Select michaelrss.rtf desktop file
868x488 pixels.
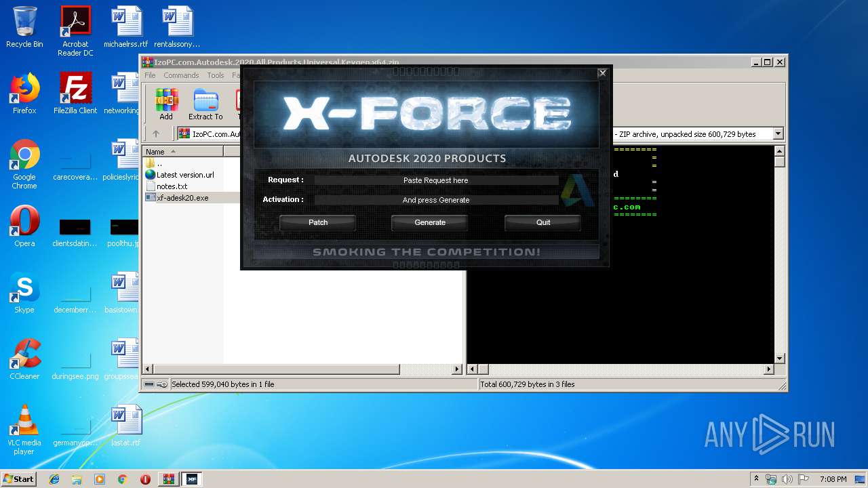click(x=126, y=27)
